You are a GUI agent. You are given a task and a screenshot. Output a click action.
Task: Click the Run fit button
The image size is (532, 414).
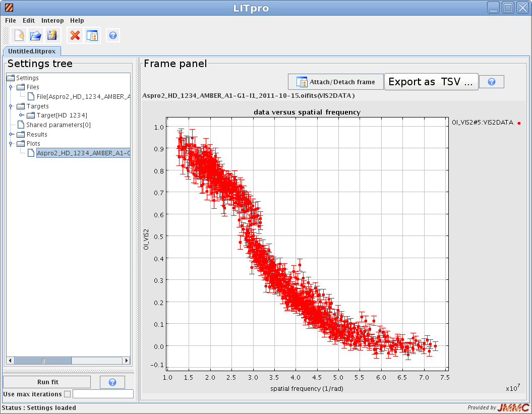coord(47,382)
